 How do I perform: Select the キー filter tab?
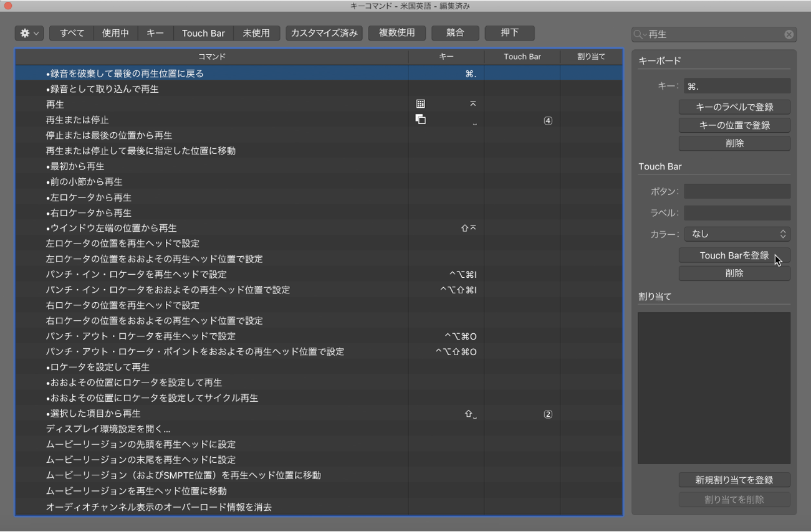tap(155, 33)
